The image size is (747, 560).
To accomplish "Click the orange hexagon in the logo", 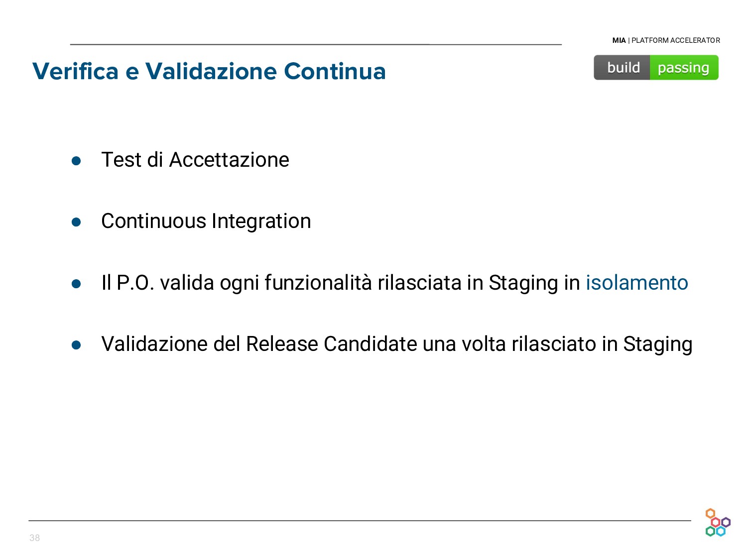I will (711, 513).
